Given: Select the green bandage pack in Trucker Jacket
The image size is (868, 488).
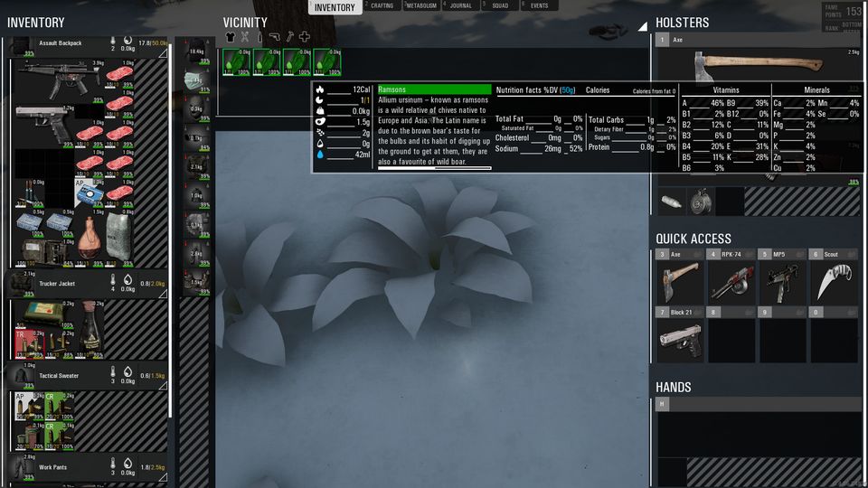Looking at the screenshot, I should (44, 314).
